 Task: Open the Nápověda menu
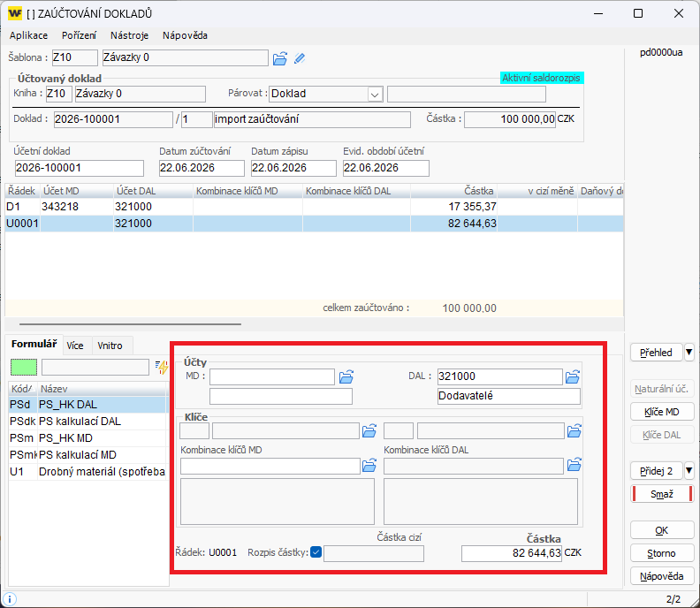[185, 35]
